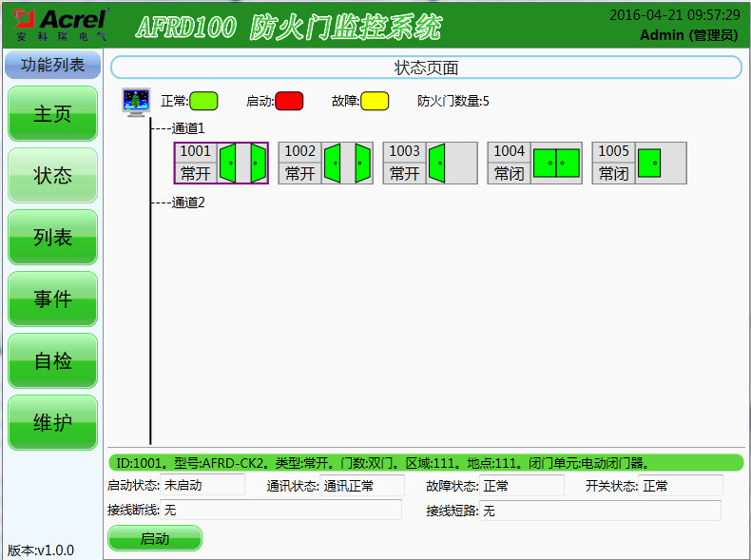751x560 pixels.
Task: Click the monitoring host computer icon
Action: tap(136, 102)
